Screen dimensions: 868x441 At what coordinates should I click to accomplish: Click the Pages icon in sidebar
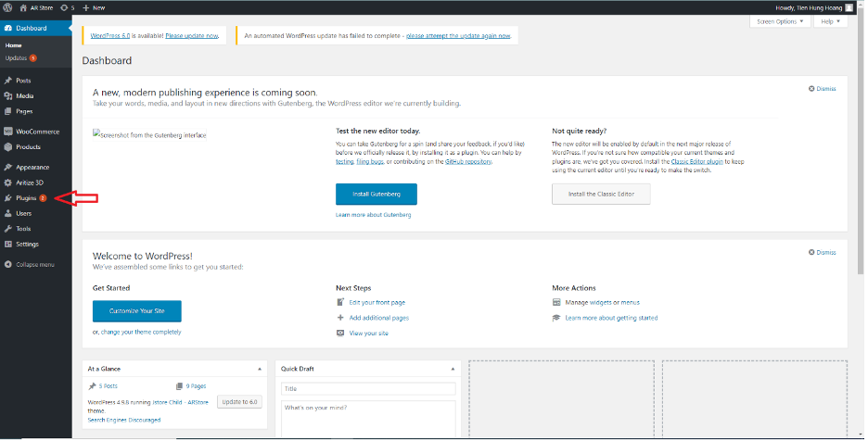click(7, 112)
